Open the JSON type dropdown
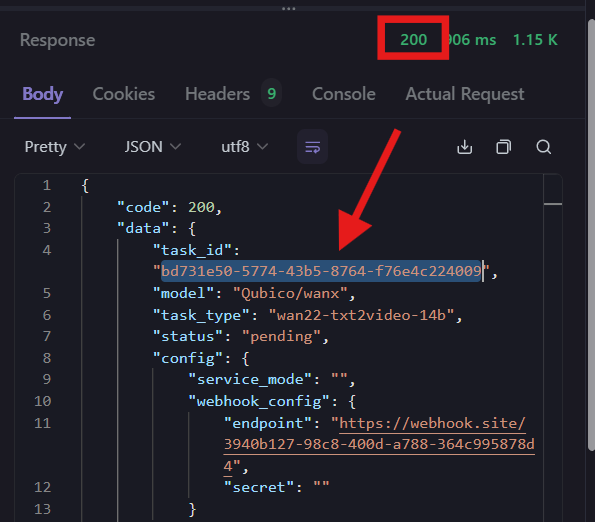This screenshot has width=595, height=522. (153, 147)
